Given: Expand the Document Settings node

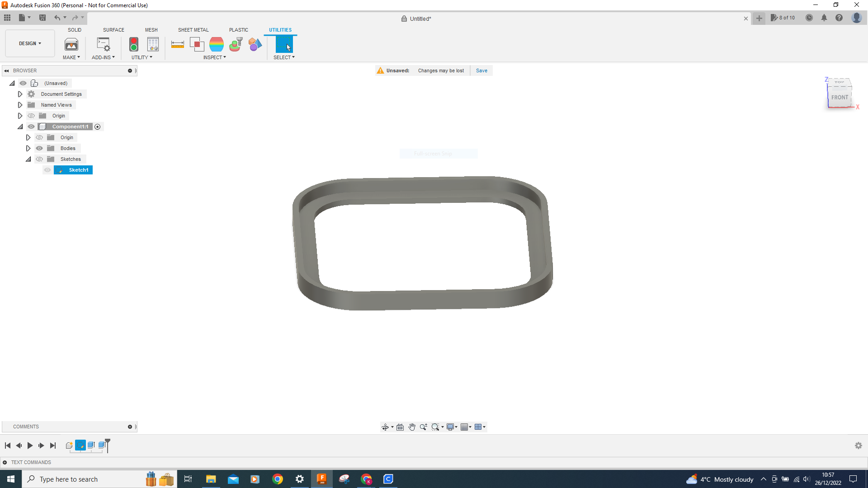Looking at the screenshot, I should [20, 94].
